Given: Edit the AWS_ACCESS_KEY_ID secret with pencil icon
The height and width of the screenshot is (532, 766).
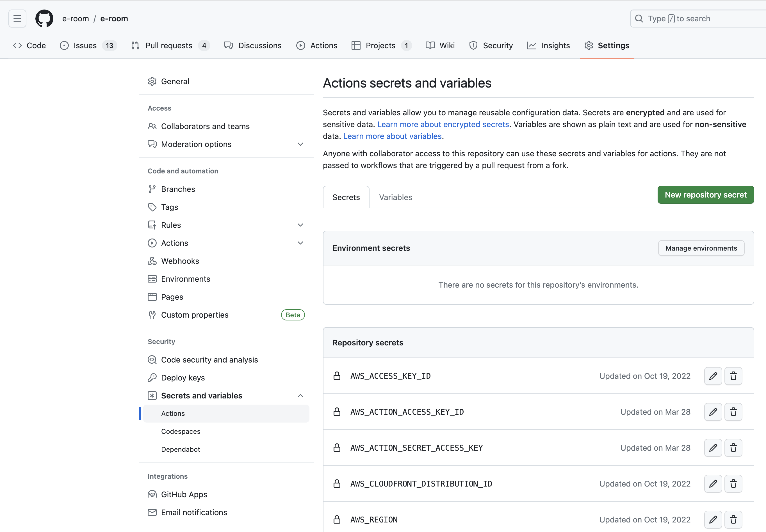Looking at the screenshot, I should pos(713,376).
